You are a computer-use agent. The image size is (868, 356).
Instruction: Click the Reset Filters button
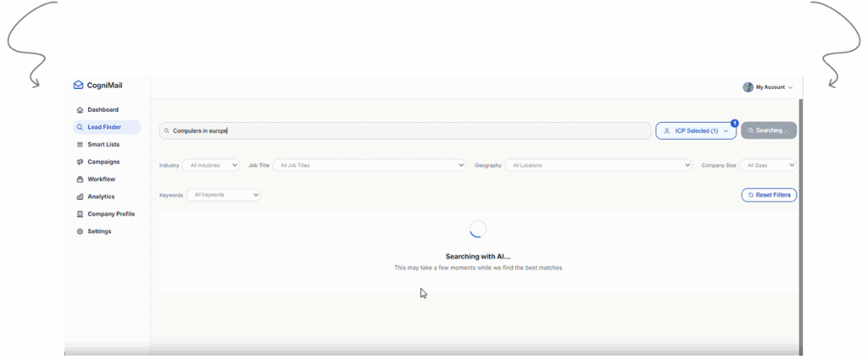pyautogui.click(x=769, y=195)
